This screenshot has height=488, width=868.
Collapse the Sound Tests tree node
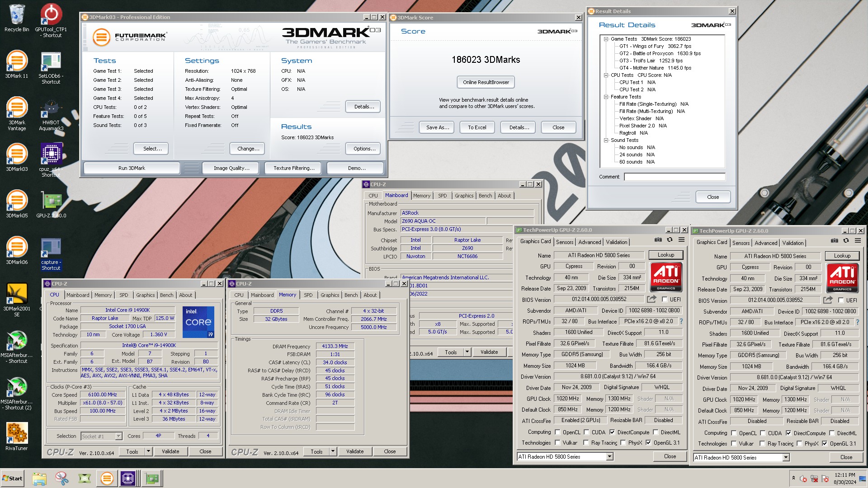(606, 140)
